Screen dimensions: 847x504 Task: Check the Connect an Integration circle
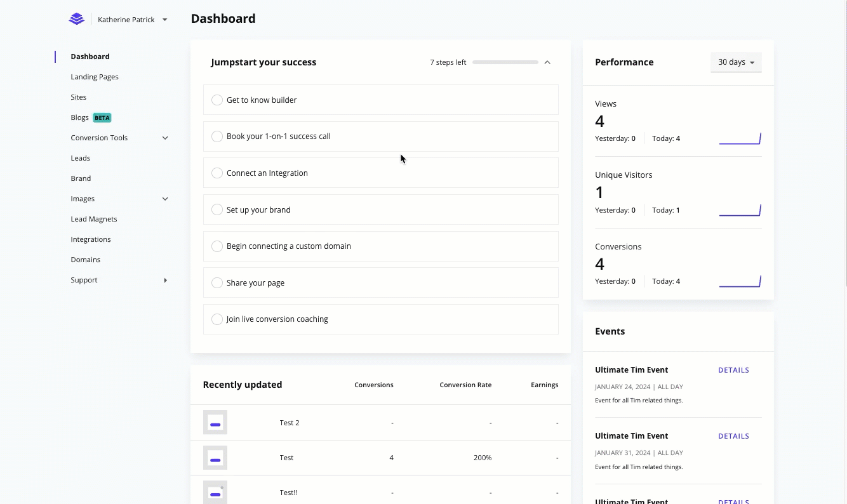click(217, 173)
